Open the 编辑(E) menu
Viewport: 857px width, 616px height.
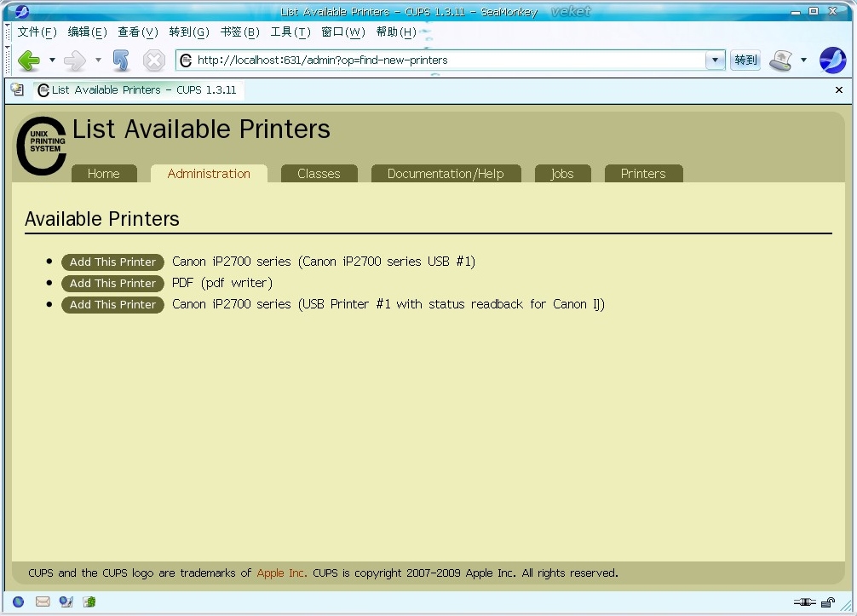click(x=87, y=32)
